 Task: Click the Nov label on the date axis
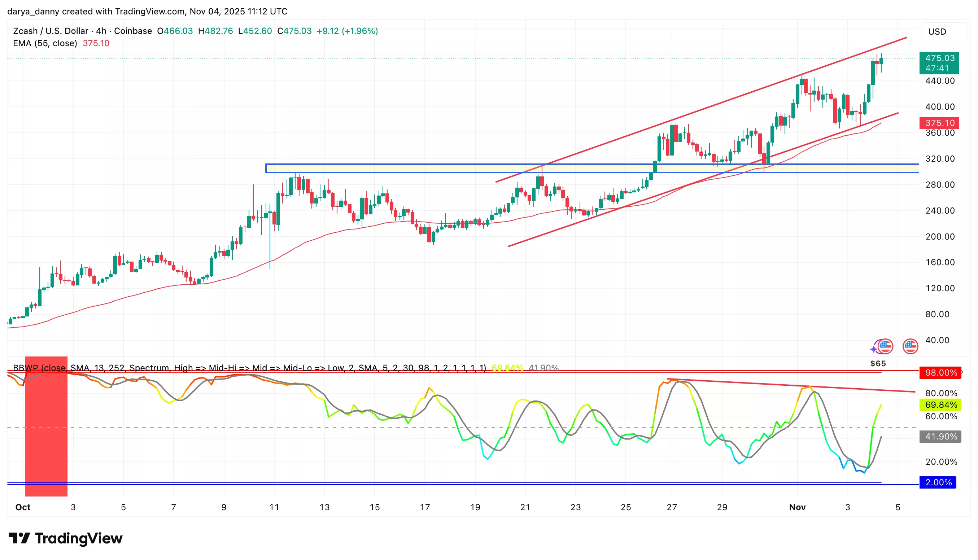[798, 507]
